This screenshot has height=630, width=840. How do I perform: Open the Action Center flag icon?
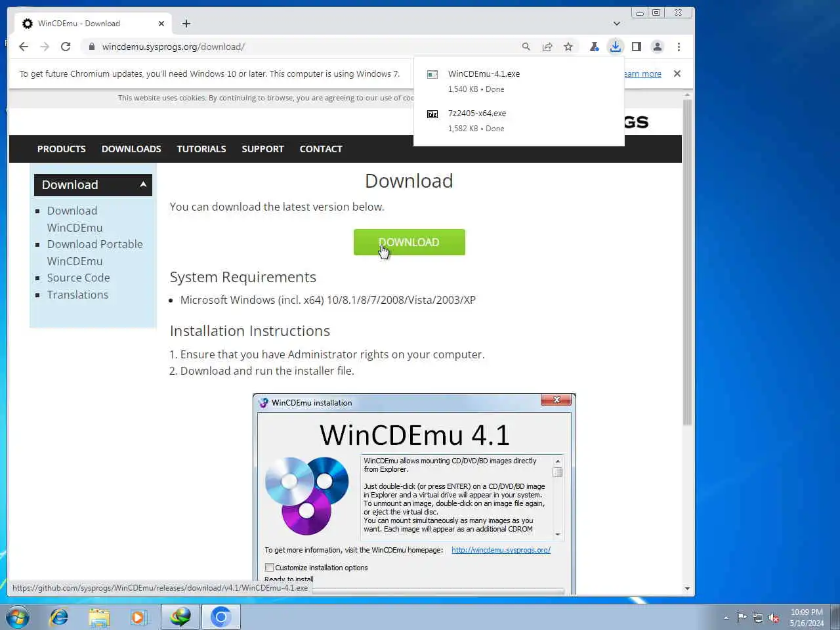742,618
